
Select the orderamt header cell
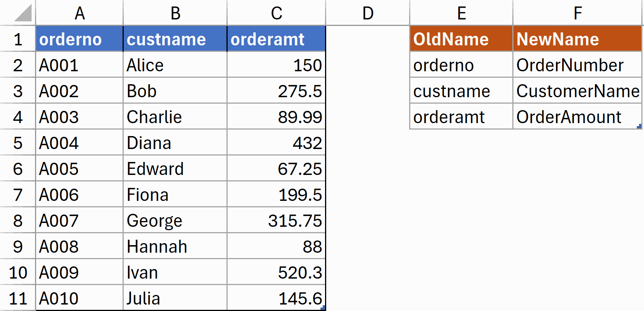pyautogui.click(x=276, y=39)
